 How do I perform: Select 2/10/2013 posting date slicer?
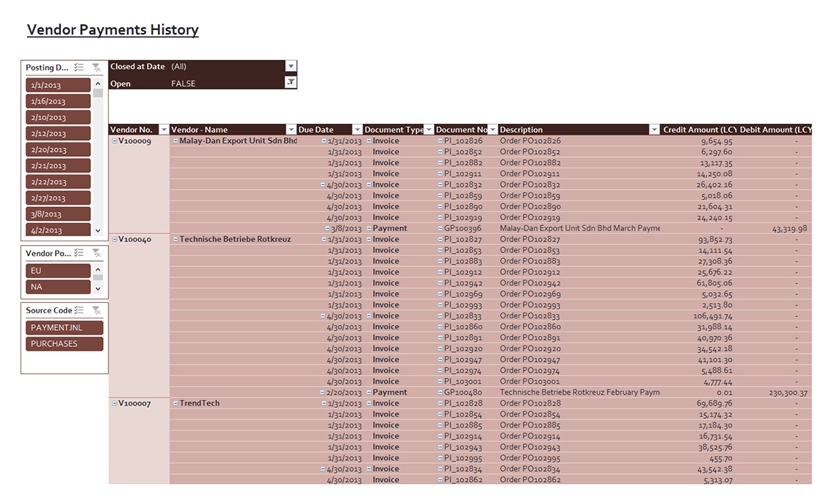[x=58, y=117]
